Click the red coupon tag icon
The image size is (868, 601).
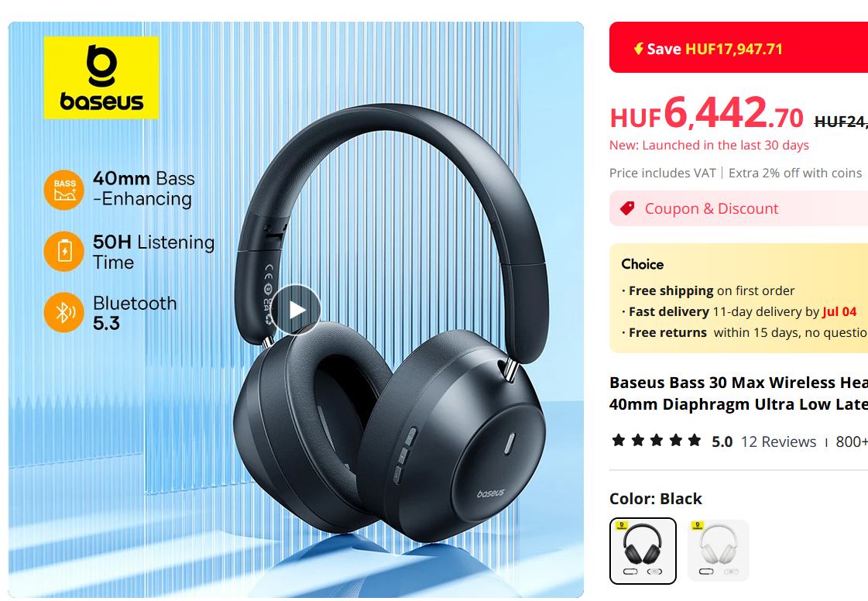[627, 208]
